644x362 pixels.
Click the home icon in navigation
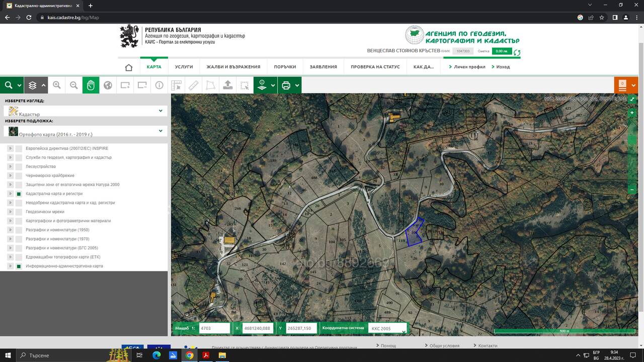click(129, 67)
